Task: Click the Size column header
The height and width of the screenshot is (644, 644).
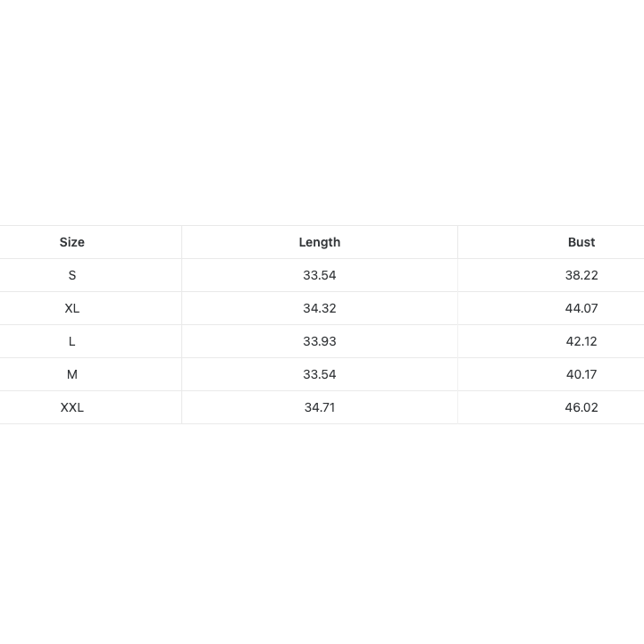Action: [x=71, y=242]
